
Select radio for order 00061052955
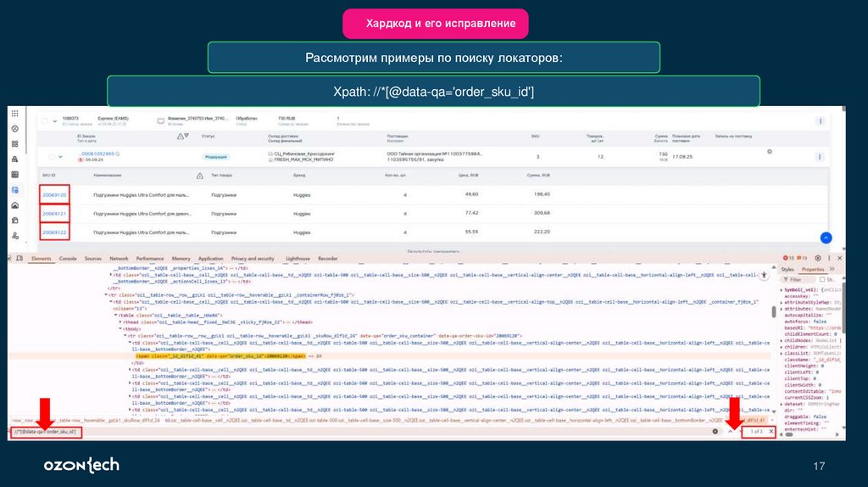click(x=52, y=157)
